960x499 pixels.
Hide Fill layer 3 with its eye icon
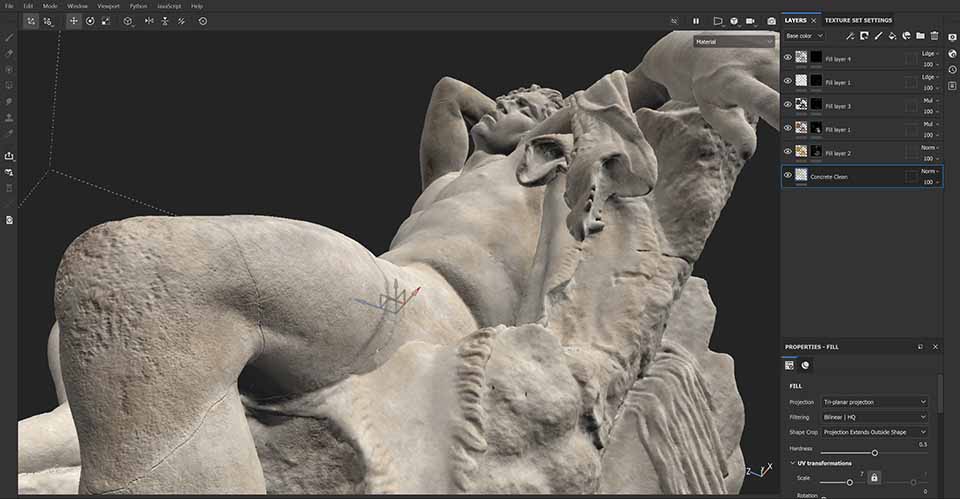[788, 105]
